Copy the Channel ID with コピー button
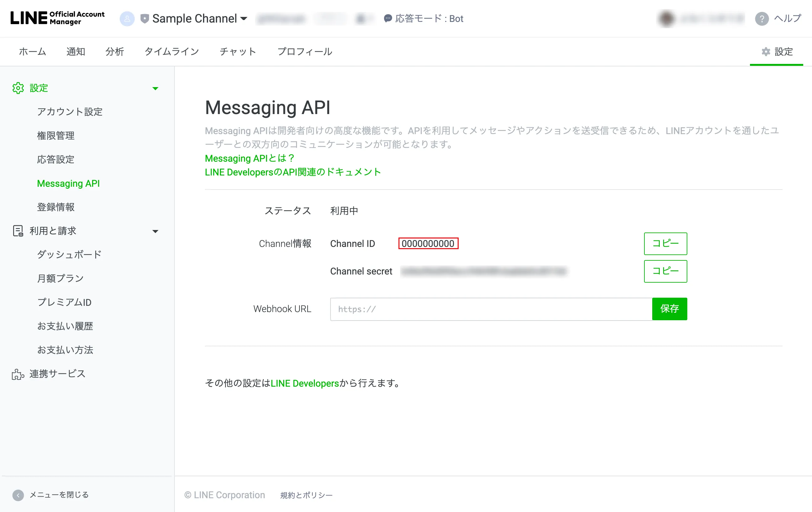This screenshot has width=812, height=512. click(665, 243)
